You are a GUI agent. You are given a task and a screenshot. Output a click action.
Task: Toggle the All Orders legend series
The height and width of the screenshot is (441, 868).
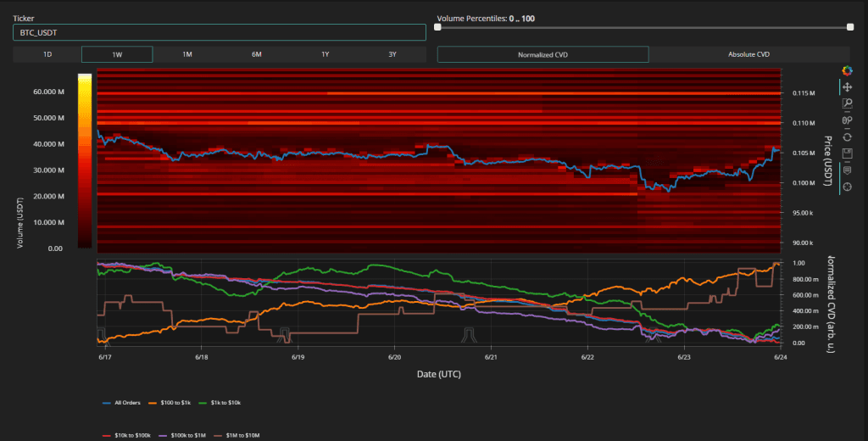(121, 403)
